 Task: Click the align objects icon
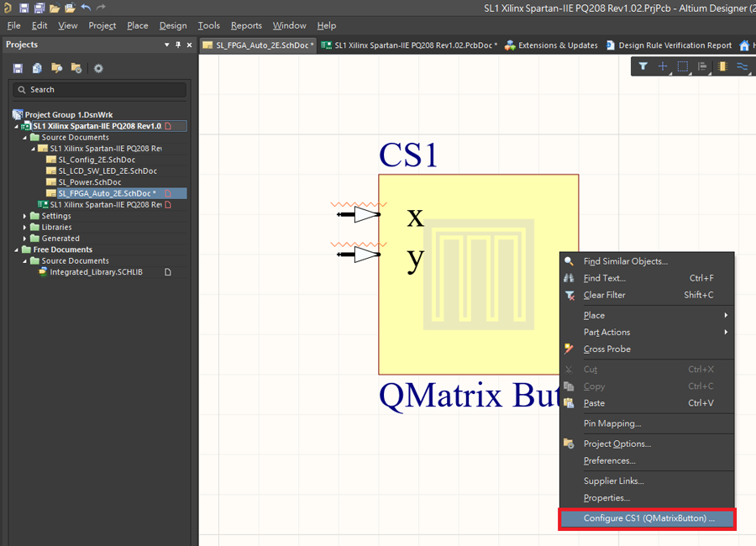702,66
